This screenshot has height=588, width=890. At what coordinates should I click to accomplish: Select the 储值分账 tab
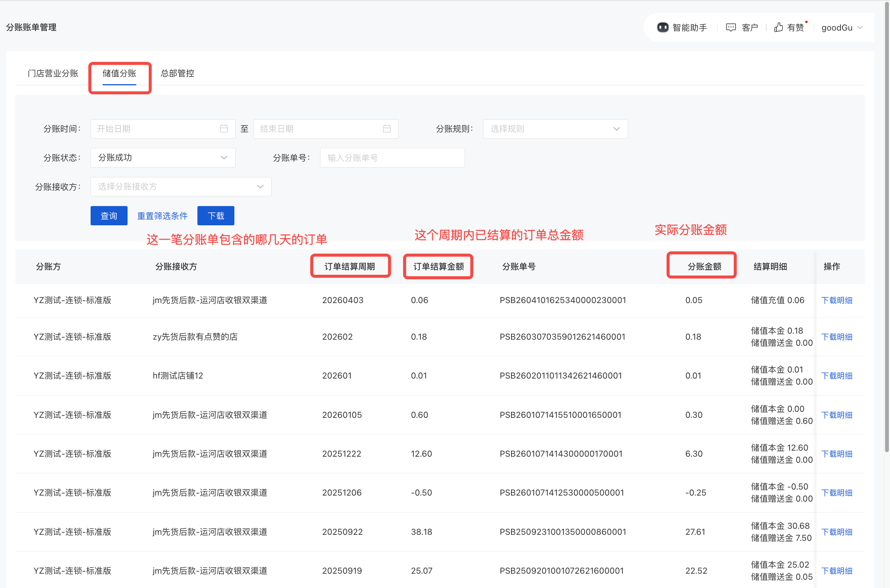(x=119, y=73)
